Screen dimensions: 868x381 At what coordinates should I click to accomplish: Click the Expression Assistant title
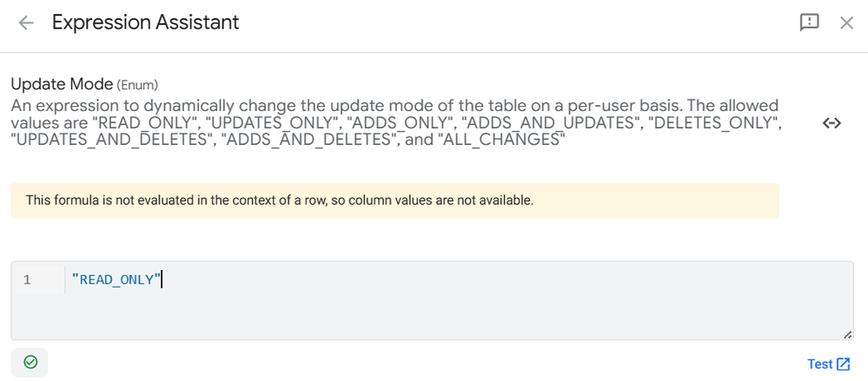point(146,23)
